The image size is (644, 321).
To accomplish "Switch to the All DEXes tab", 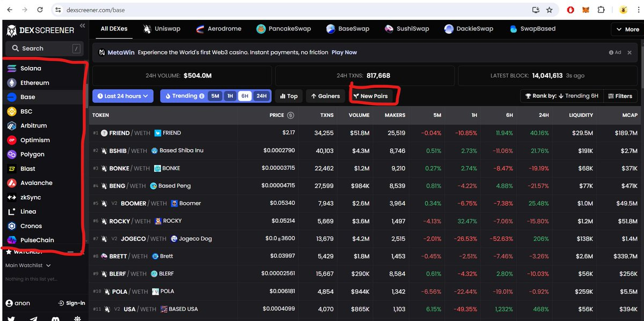I will point(114,29).
